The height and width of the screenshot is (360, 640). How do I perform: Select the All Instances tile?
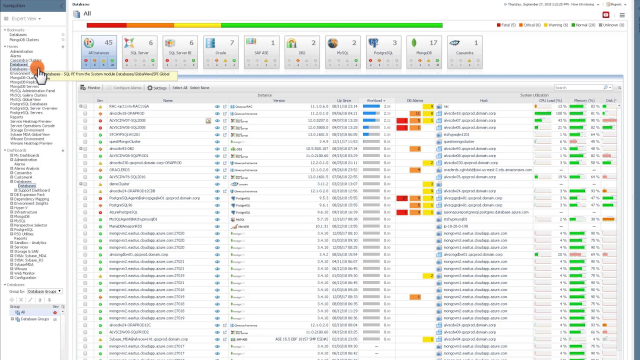[99, 52]
